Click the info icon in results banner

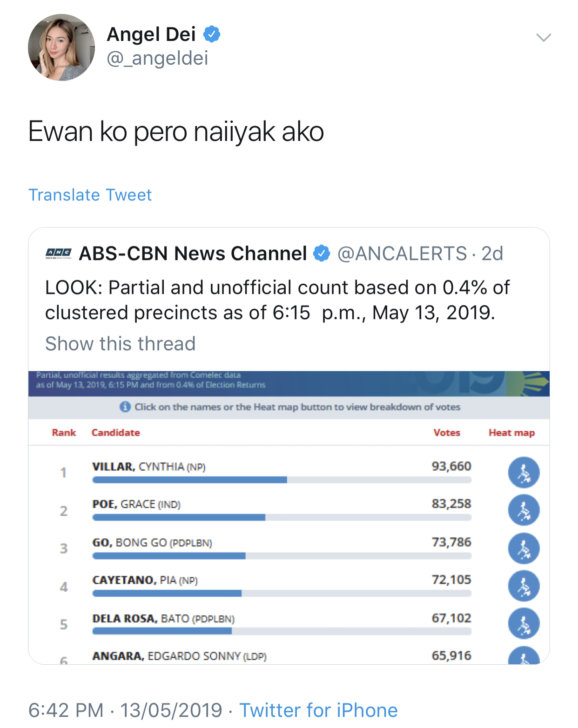pos(125,407)
